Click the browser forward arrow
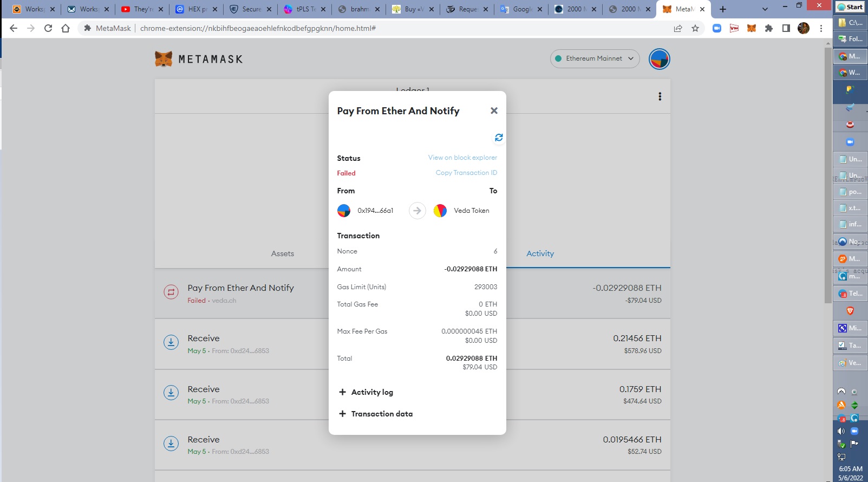 (31, 28)
